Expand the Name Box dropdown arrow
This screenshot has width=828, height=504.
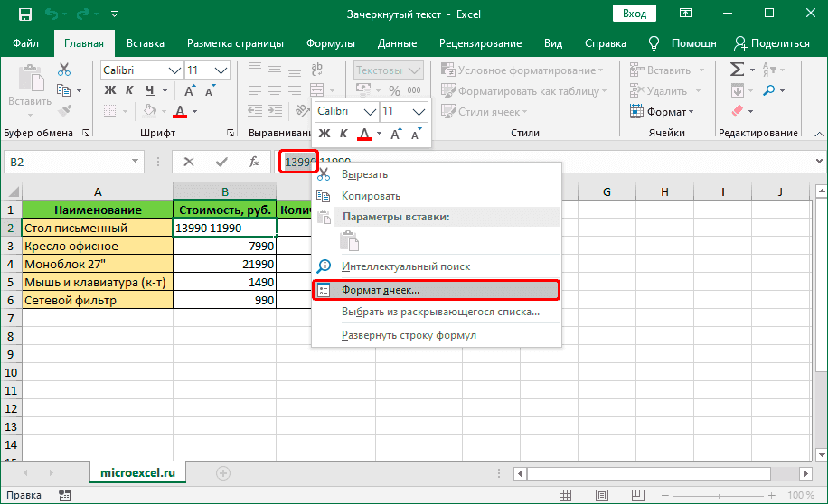(x=136, y=162)
